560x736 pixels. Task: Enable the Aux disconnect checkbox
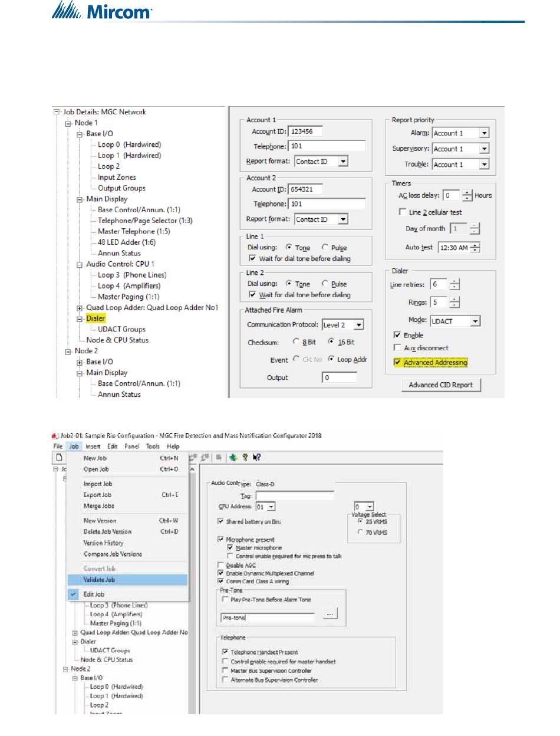(x=397, y=348)
